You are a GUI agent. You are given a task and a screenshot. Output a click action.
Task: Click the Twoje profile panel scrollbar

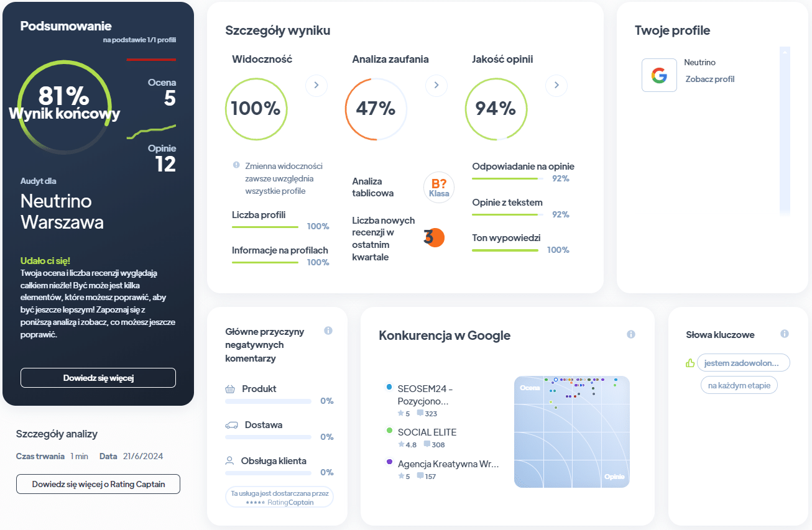pyautogui.click(x=785, y=130)
